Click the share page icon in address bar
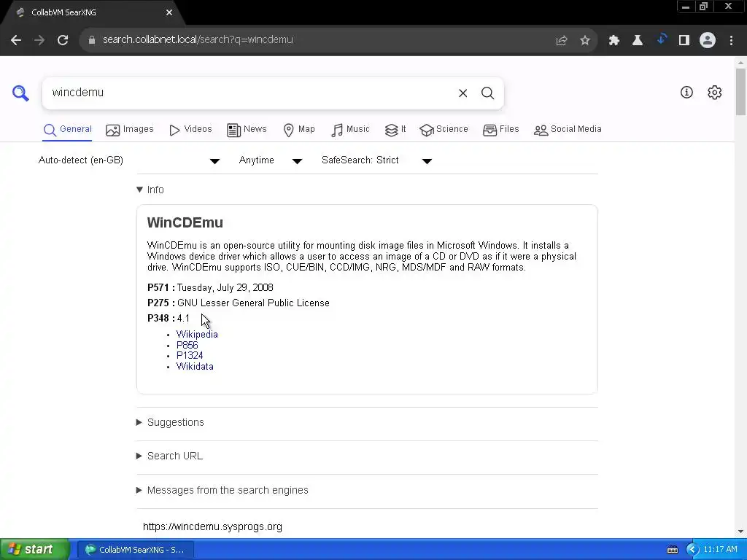 (x=562, y=41)
